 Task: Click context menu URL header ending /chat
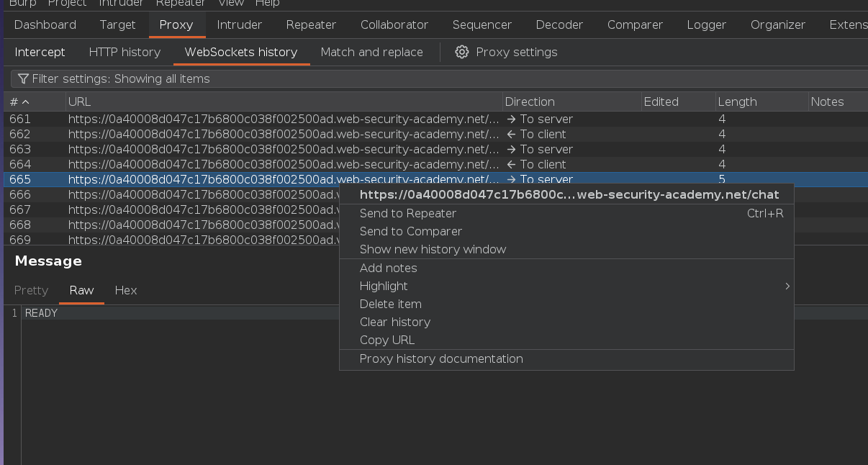(x=569, y=194)
